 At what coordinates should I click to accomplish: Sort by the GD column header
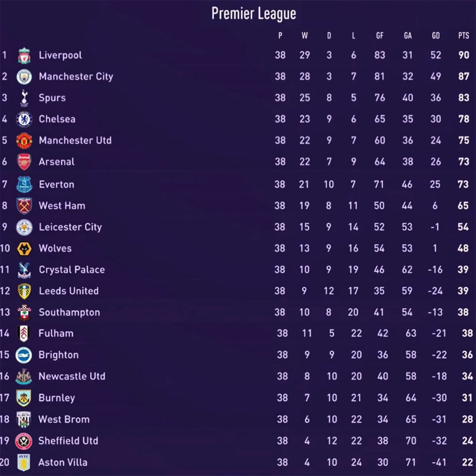click(x=435, y=36)
